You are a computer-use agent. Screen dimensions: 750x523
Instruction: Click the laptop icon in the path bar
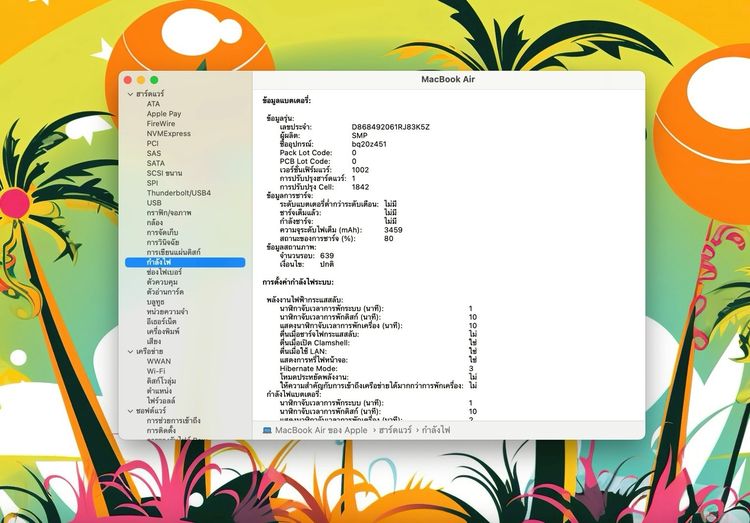pyautogui.click(x=267, y=430)
